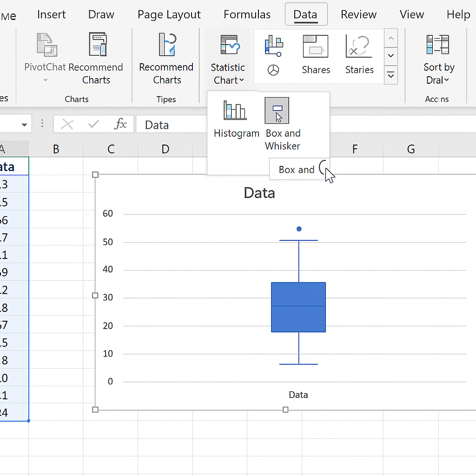
Task: Click the fx insert function icon
Action: tap(120, 124)
